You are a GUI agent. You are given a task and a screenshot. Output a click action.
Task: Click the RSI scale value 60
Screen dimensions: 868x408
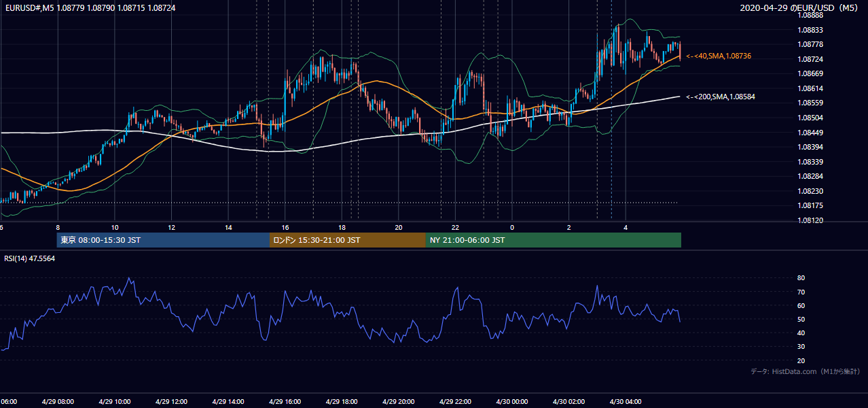801,305
